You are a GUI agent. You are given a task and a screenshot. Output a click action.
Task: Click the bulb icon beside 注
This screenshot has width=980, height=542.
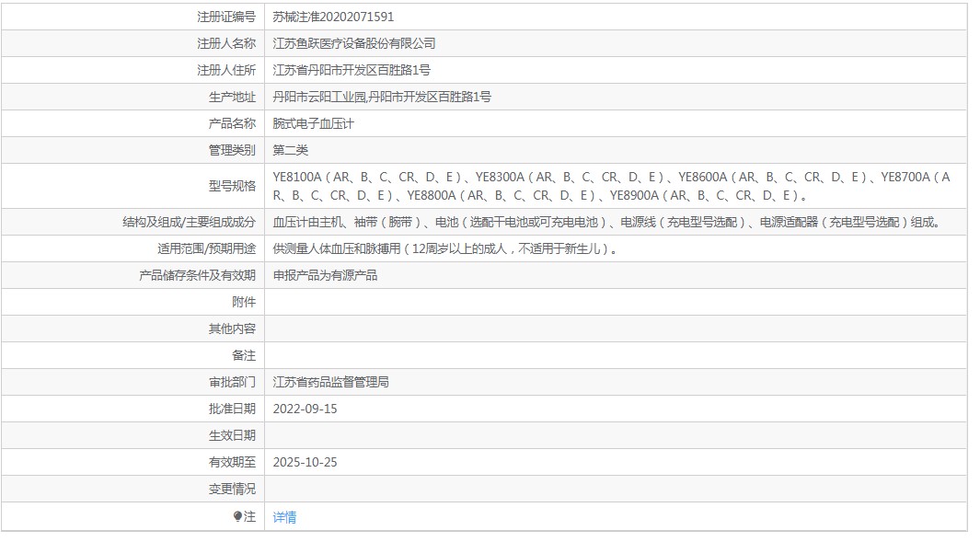pos(237,516)
